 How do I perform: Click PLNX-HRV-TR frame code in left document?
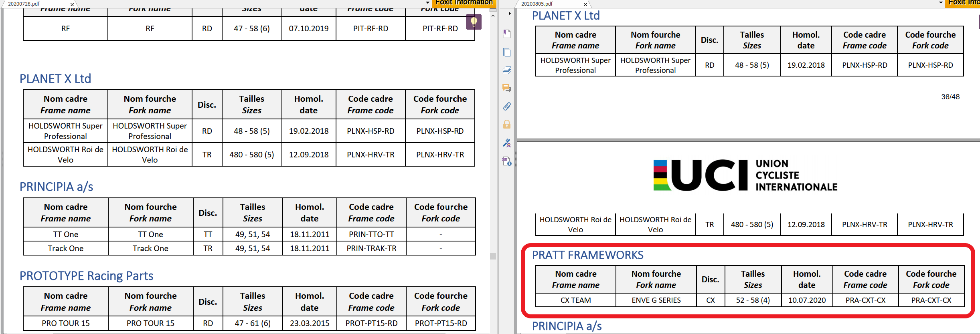371,155
